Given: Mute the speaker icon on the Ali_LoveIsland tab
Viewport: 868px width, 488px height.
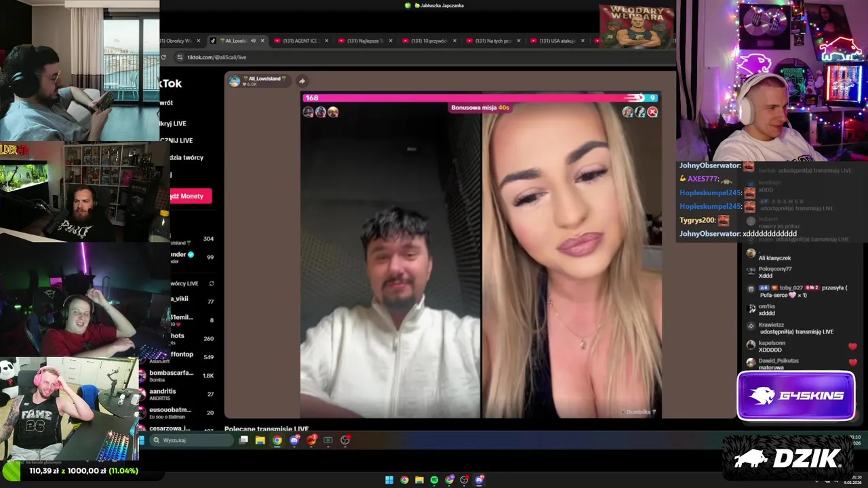Looking at the screenshot, I should click(253, 41).
